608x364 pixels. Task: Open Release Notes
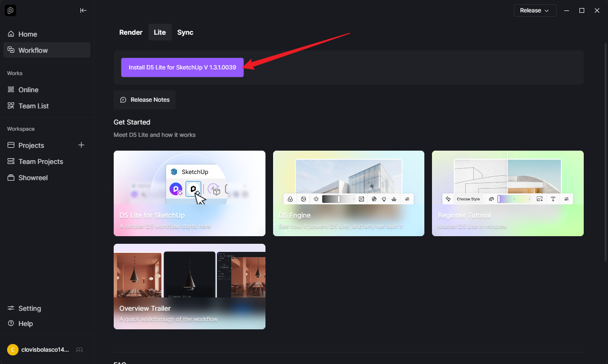click(145, 100)
